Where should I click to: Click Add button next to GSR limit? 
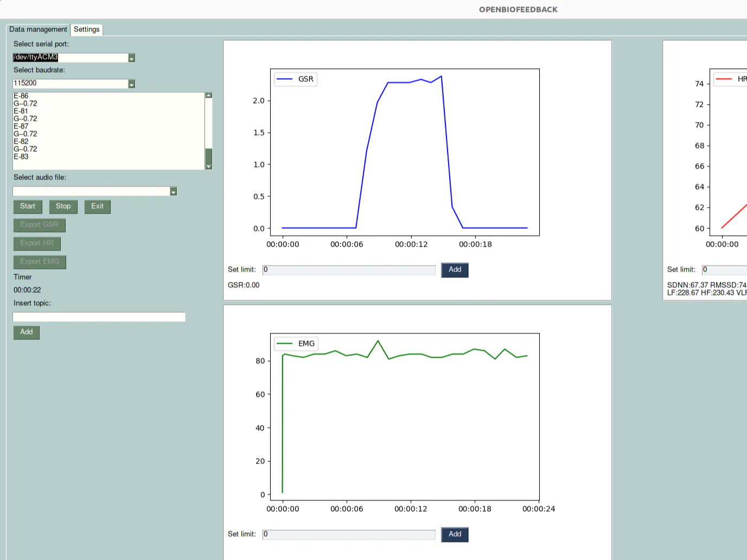tap(455, 270)
